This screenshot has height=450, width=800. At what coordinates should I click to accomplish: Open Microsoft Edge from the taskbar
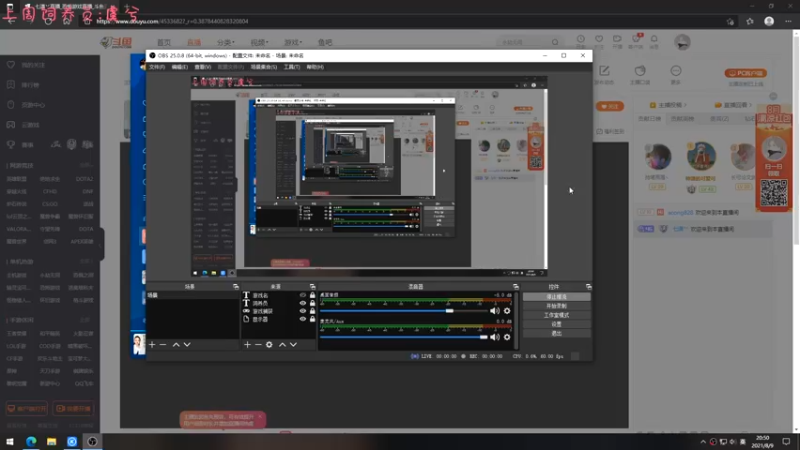31,441
